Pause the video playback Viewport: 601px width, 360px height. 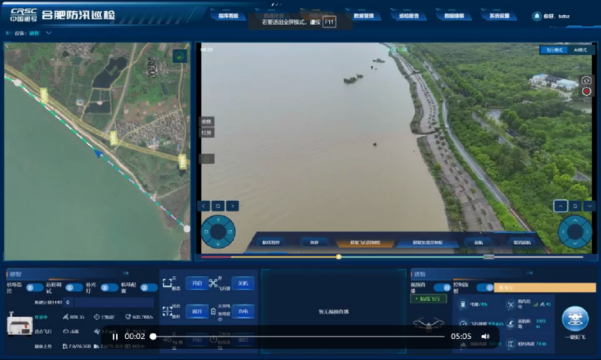115,337
